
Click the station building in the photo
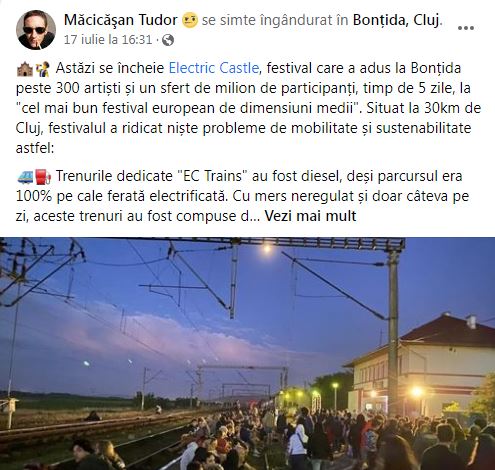tap(422, 365)
